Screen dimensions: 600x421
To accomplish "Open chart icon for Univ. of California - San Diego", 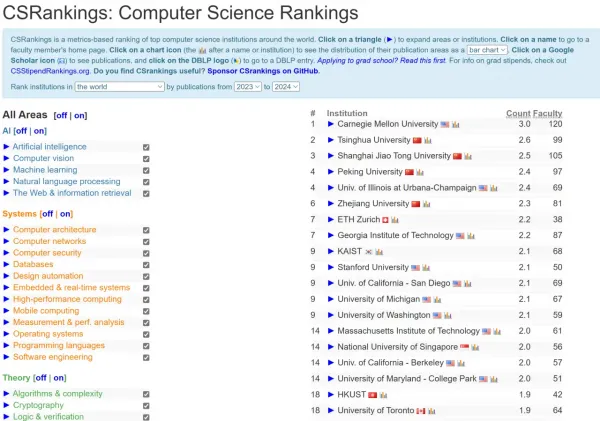I will pos(468,284).
